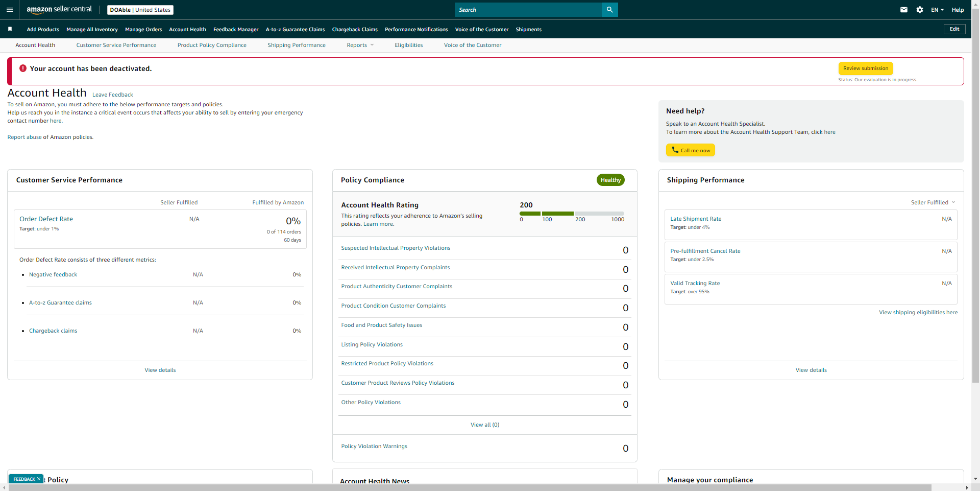Click the Edit favorites button
Image resolution: width=980 pixels, height=491 pixels.
954,29
